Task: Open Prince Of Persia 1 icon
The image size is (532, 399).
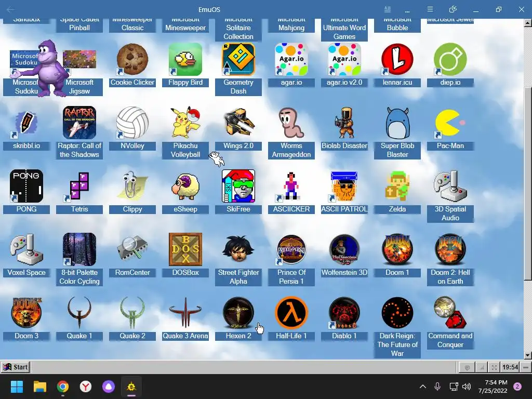Action: tap(291, 250)
